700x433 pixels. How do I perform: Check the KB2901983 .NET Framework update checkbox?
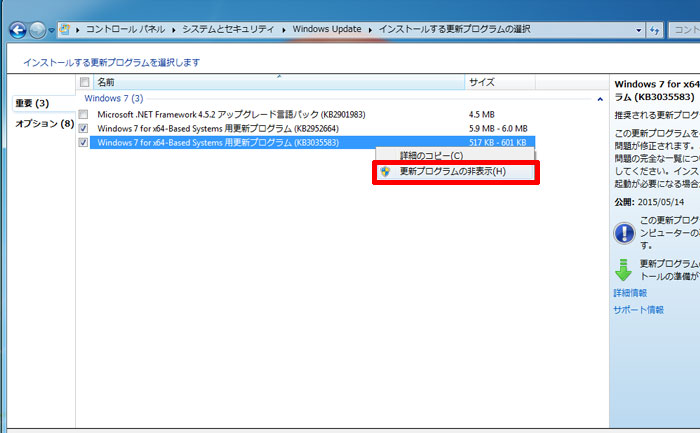pyautogui.click(x=83, y=115)
